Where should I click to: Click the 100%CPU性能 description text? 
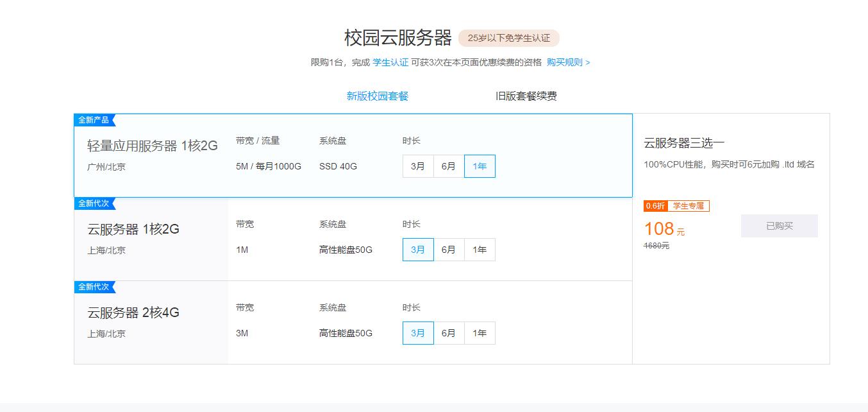point(729,164)
